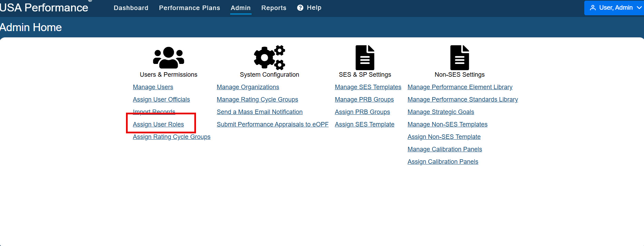Click Manage PRB Groups

point(364,100)
